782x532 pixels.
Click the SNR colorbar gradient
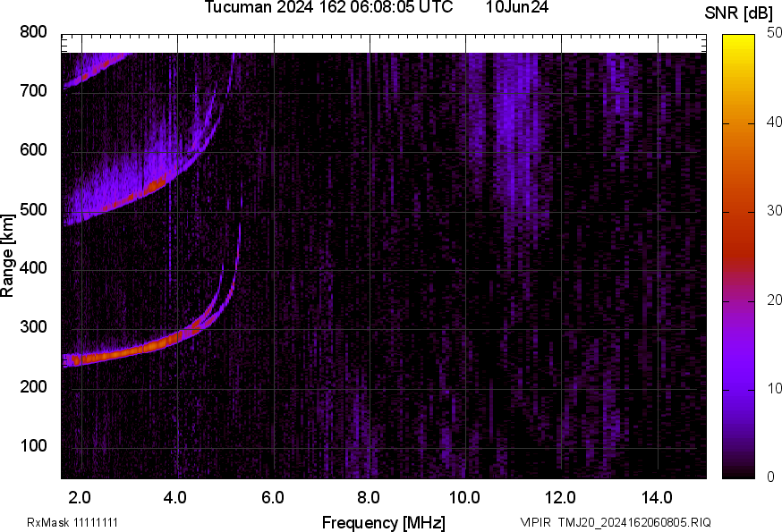[x=739, y=257]
